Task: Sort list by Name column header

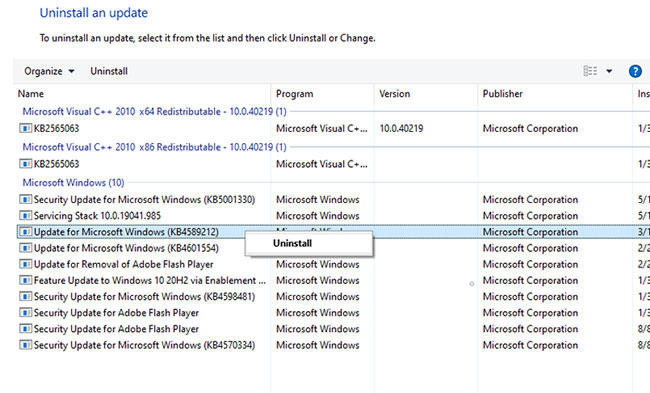Action: (31, 94)
